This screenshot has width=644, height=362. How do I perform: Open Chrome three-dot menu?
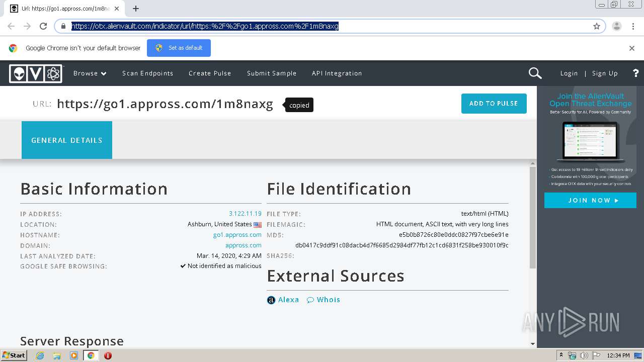(x=633, y=26)
